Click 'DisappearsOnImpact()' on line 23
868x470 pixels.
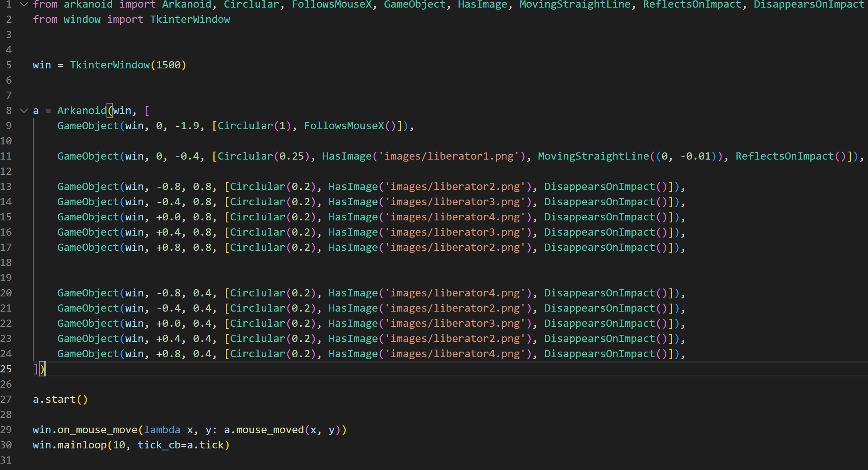[606, 339]
